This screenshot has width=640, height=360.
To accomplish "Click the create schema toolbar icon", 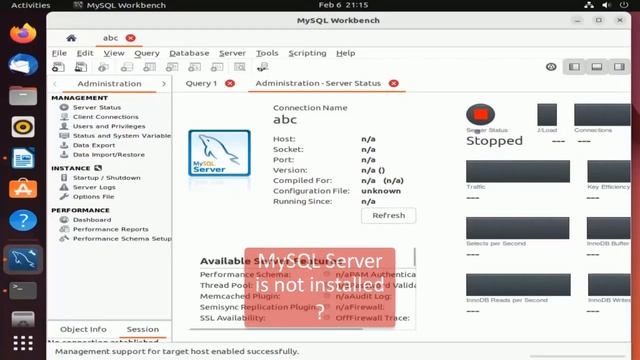I will click(x=127, y=67).
